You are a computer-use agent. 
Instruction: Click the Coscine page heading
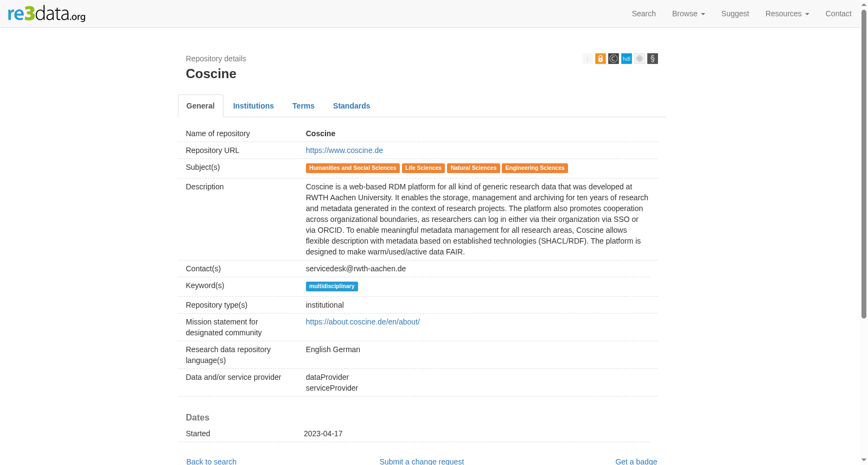211,74
